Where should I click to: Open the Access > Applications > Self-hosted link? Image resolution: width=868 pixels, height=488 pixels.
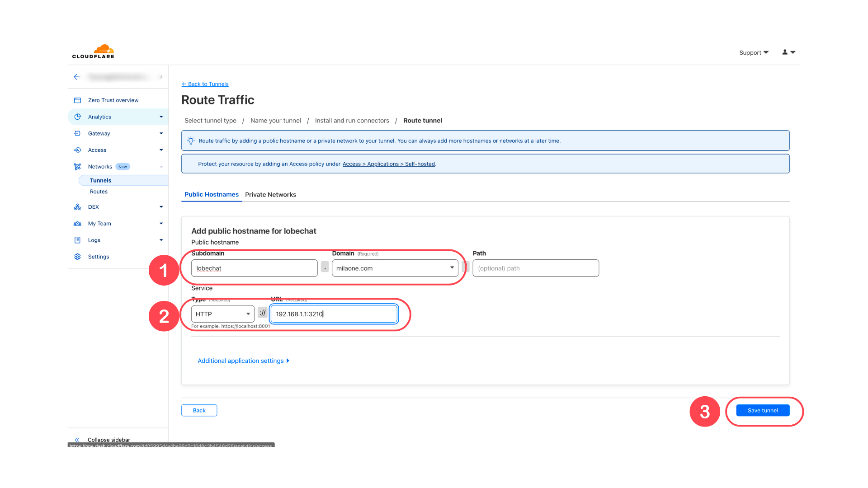point(389,164)
